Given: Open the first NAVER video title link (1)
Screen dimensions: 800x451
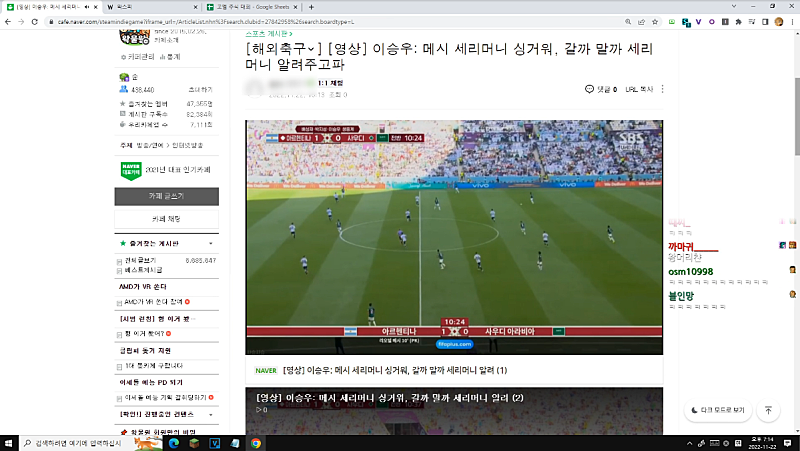Looking at the screenshot, I should [395, 370].
